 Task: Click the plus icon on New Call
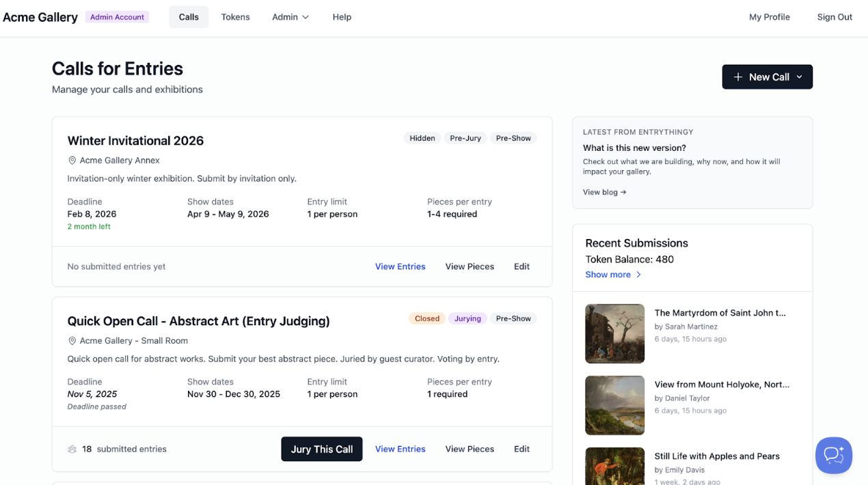tap(738, 77)
